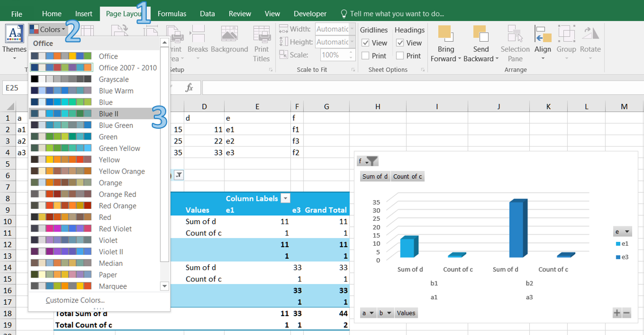Click the Breaks icon in Page Setup
Viewport: 644px width, 335px height.
(x=198, y=35)
